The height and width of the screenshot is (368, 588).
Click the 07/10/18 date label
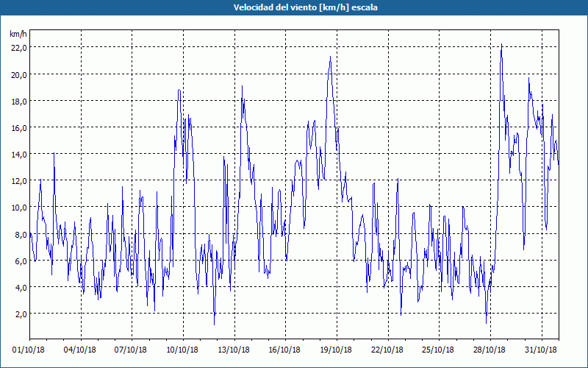131,350
